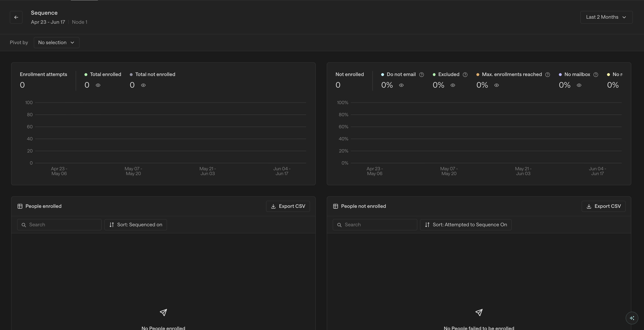Click the paper plane icon above No People enrolled
Viewport: 644px width, 330px height.
coord(163,312)
